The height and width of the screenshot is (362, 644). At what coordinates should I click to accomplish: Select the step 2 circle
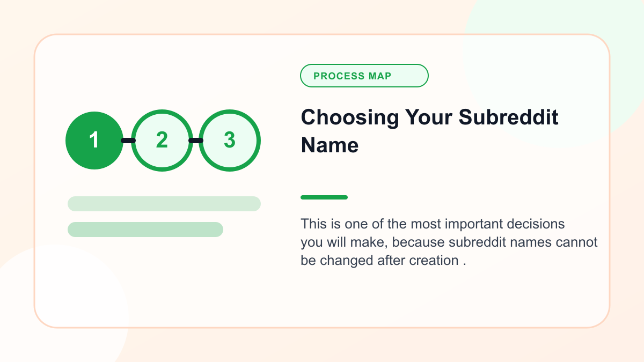click(x=162, y=141)
